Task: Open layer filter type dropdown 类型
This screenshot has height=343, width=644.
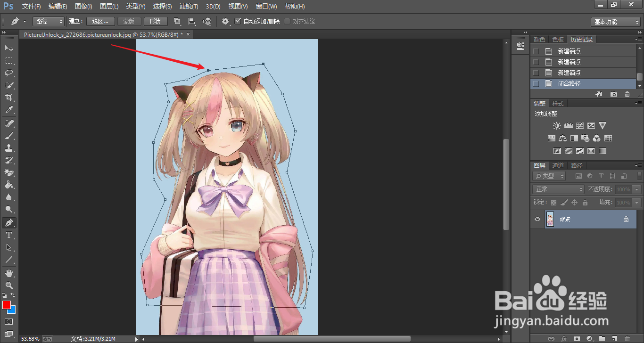Action: pyautogui.click(x=549, y=176)
